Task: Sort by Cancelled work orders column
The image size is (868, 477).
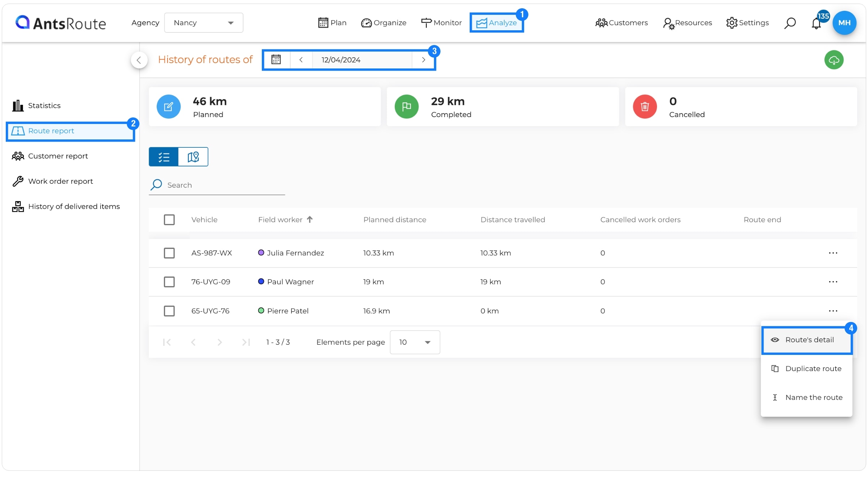Action: tap(640, 220)
